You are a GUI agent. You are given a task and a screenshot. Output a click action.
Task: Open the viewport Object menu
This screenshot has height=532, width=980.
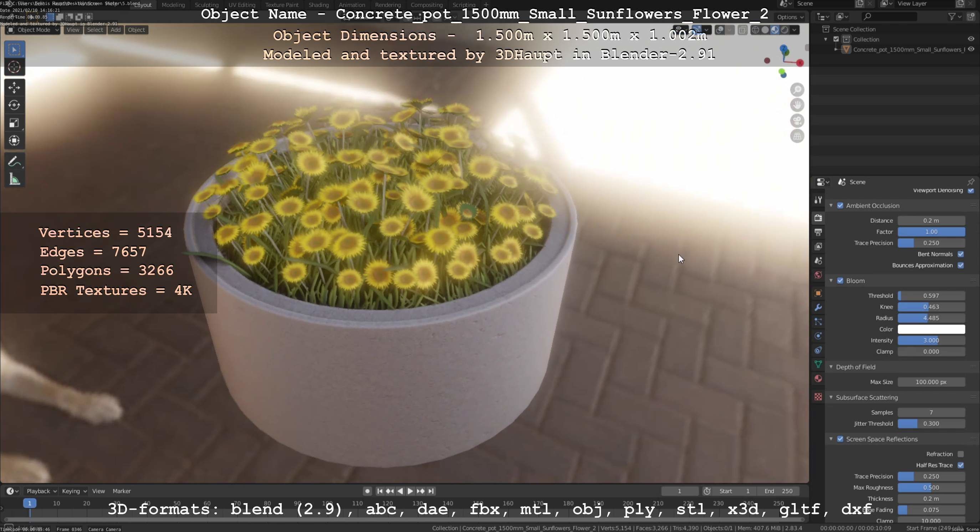[x=136, y=30]
